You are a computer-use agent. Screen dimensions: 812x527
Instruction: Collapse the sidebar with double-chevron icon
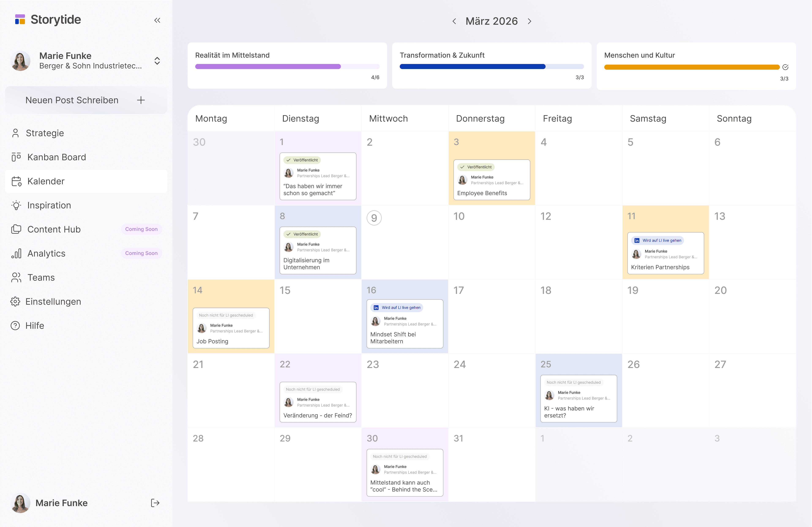click(x=157, y=20)
